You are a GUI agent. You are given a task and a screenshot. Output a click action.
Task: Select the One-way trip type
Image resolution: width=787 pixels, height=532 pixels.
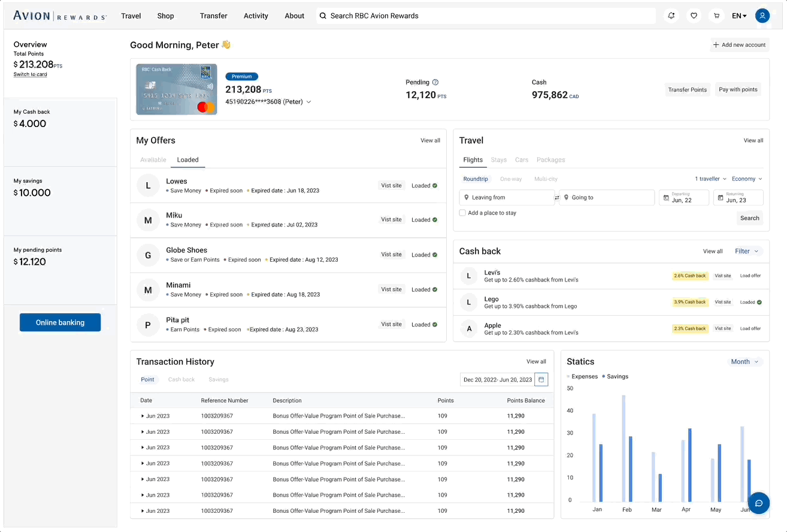(511, 179)
